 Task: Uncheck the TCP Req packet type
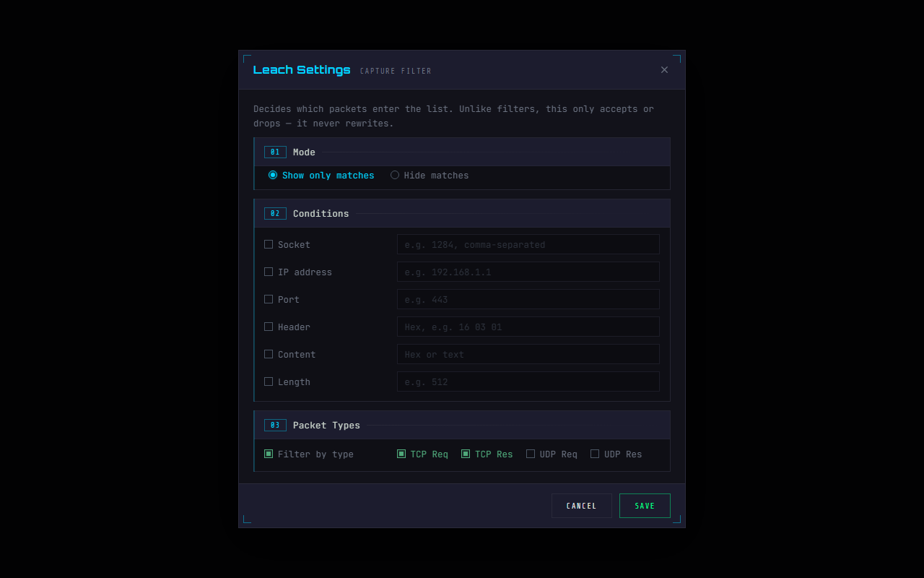(401, 454)
